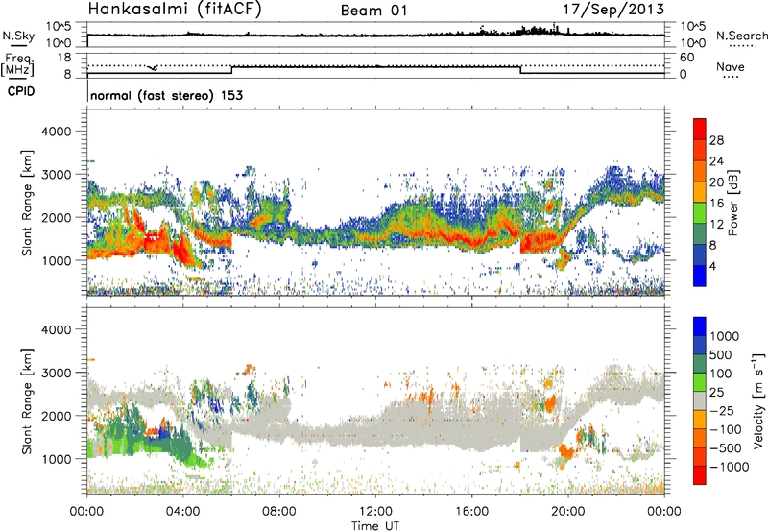Click the CPID label
Image resolution: width=768 pixels, height=532 pixels.
click(21, 91)
